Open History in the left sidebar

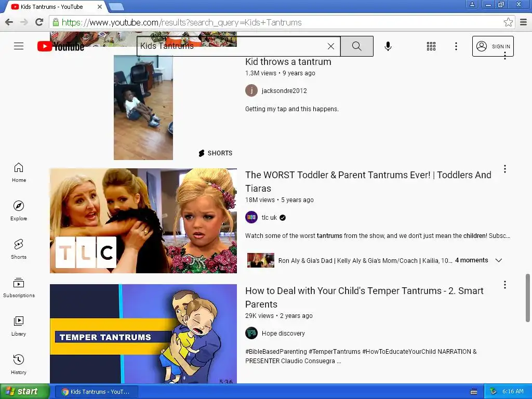[x=19, y=364]
